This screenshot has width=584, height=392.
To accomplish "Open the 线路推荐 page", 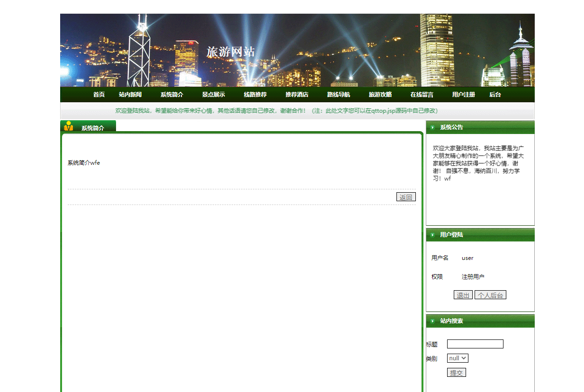I will [254, 94].
